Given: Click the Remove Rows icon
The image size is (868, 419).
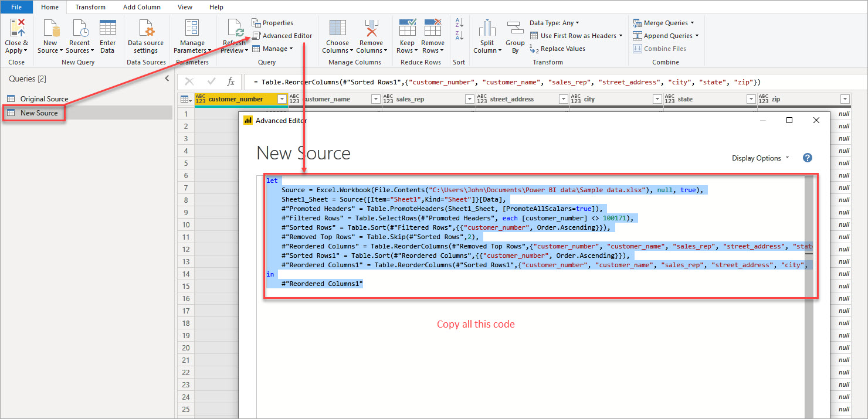Looking at the screenshot, I should click(x=433, y=28).
